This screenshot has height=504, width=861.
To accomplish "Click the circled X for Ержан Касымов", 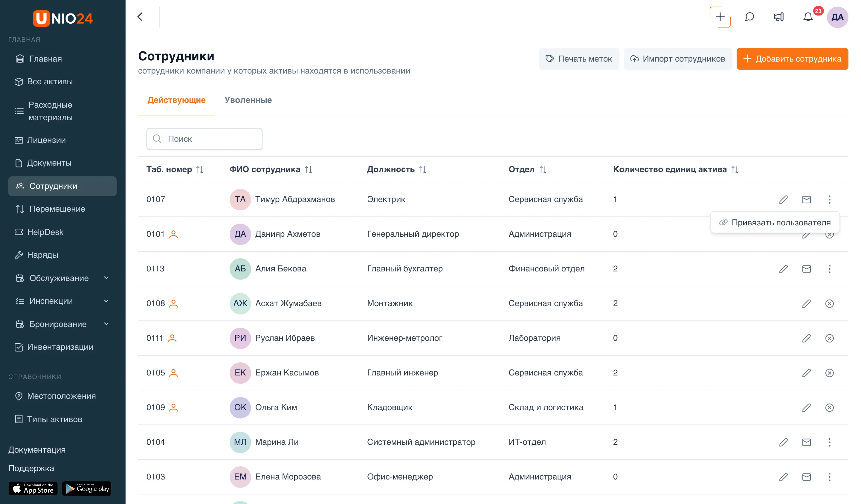I will coord(829,373).
